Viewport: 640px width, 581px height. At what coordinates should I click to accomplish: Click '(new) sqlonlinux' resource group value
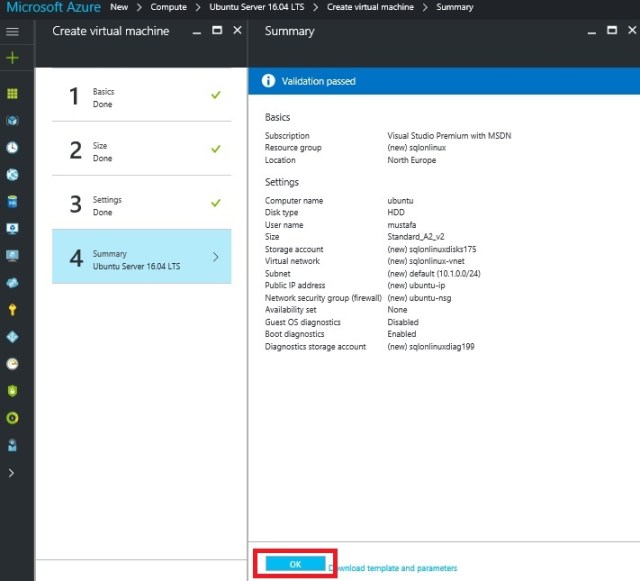click(x=416, y=148)
